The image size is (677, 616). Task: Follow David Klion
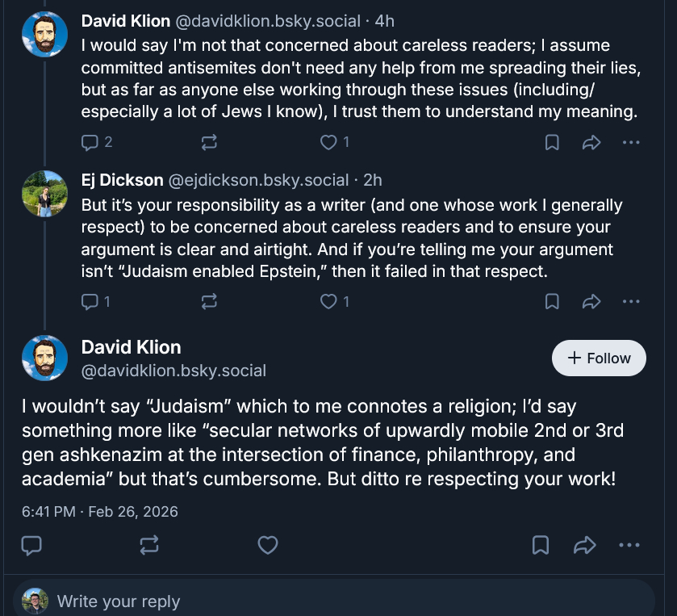click(599, 358)
